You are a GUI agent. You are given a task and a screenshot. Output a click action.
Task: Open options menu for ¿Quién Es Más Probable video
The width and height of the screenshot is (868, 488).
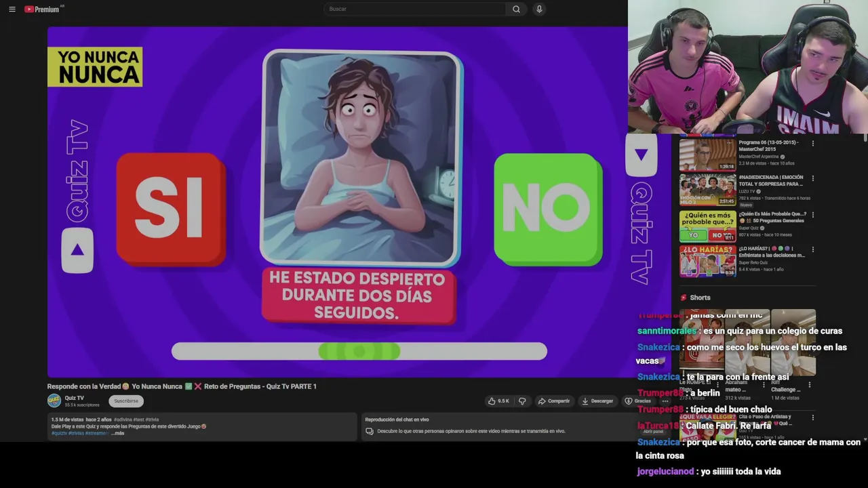(812, 215)
